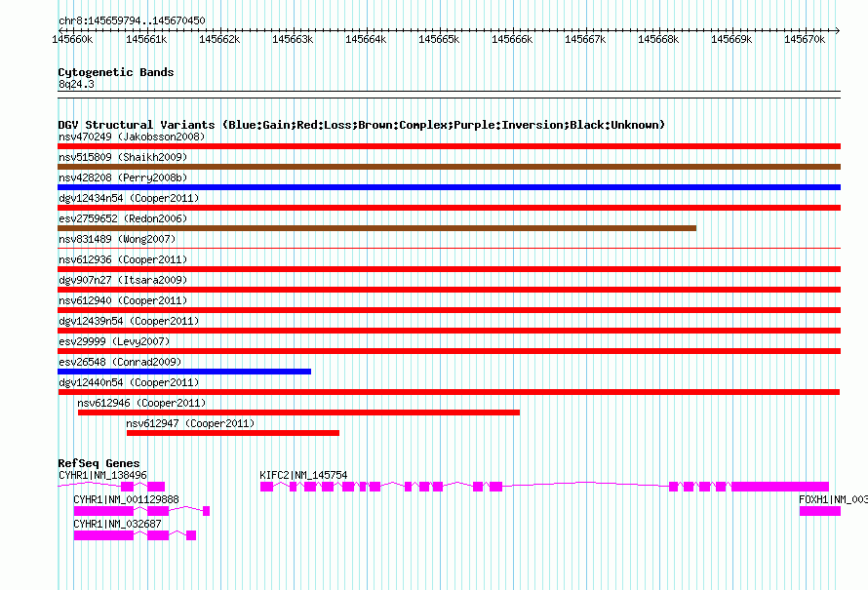Click the 145667k ruler tick
Viewport: 868px width, 590px height.
[x=584, y=39]
